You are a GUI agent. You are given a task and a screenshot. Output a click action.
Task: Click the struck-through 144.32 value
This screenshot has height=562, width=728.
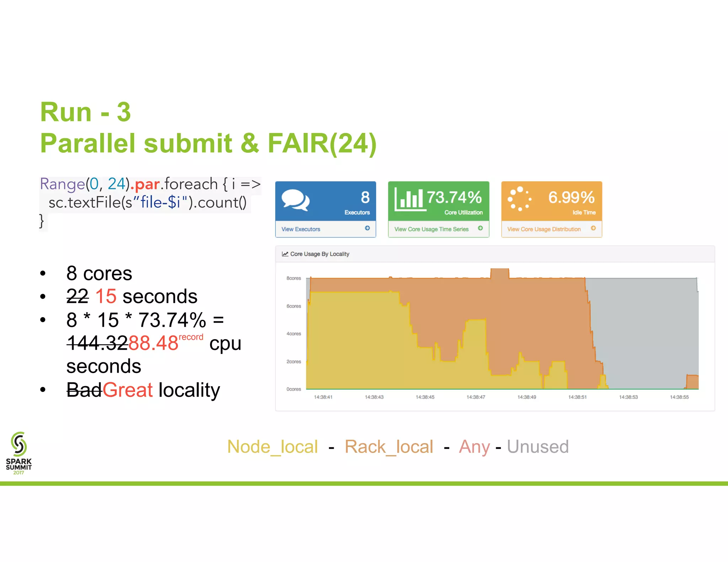point(97,343)
